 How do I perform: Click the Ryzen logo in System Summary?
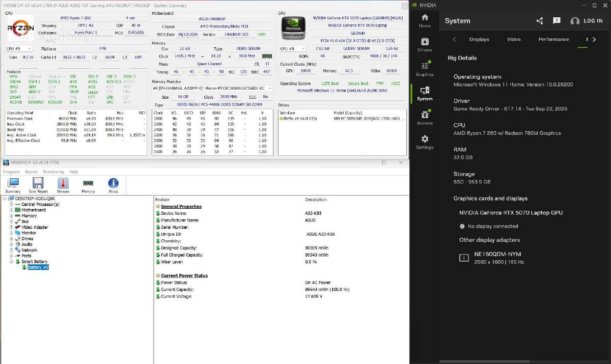20,29
